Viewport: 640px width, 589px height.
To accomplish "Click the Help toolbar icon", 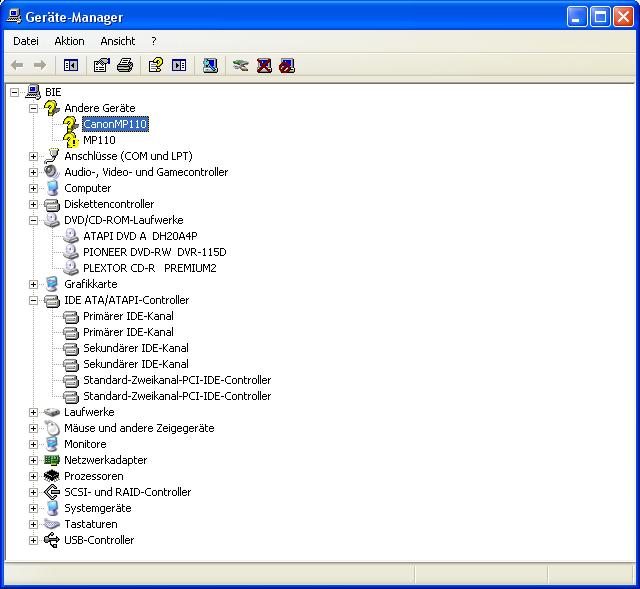I will pos(155,66).
